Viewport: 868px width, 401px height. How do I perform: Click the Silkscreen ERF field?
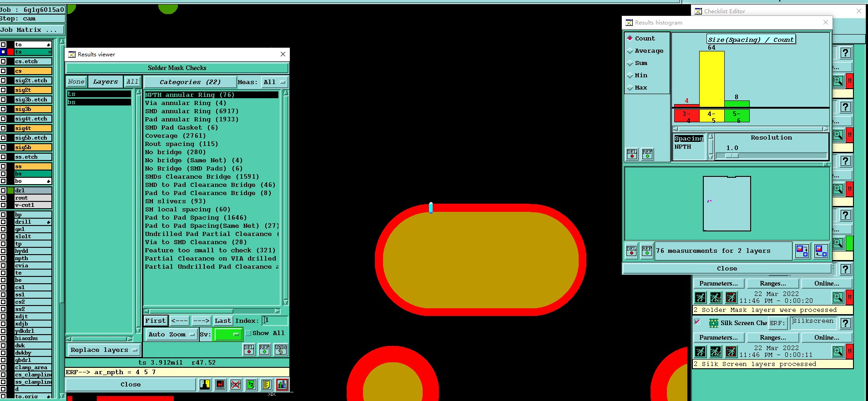813,322
